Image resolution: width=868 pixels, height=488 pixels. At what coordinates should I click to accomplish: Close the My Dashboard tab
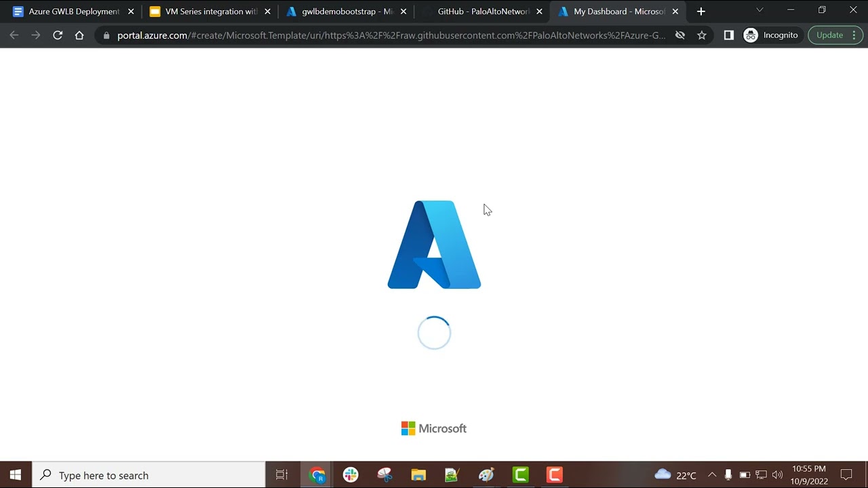pyautogui.click(x=675, y=12)
